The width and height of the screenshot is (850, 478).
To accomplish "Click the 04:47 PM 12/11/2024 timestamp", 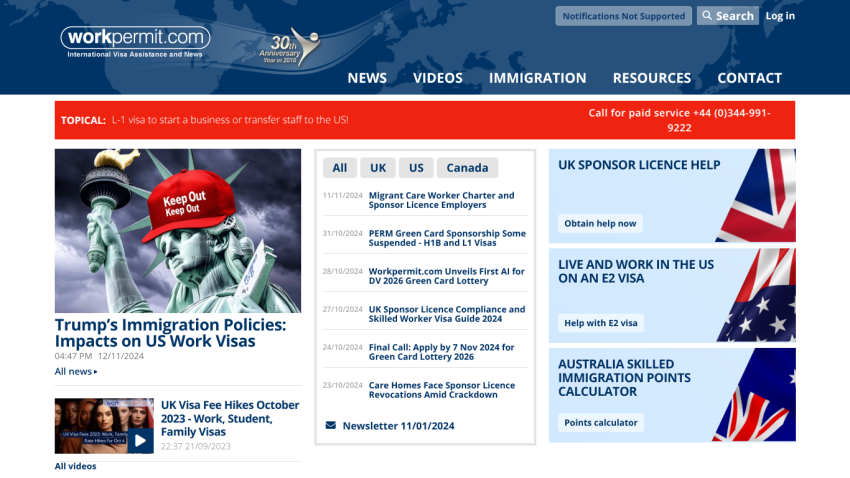I will tap(99, 356).
